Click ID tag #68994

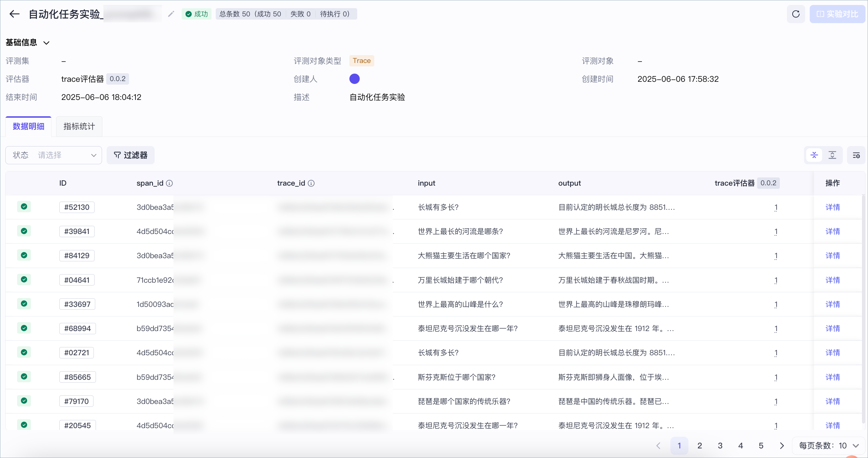(x=77, y=328)
